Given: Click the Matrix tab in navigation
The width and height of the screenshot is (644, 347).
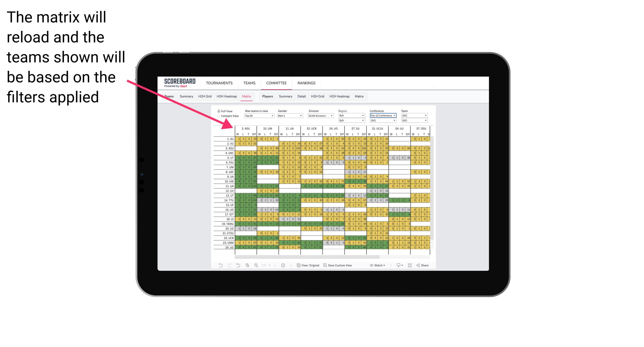Looking at the screenshot, I should (x=247, y=96).
